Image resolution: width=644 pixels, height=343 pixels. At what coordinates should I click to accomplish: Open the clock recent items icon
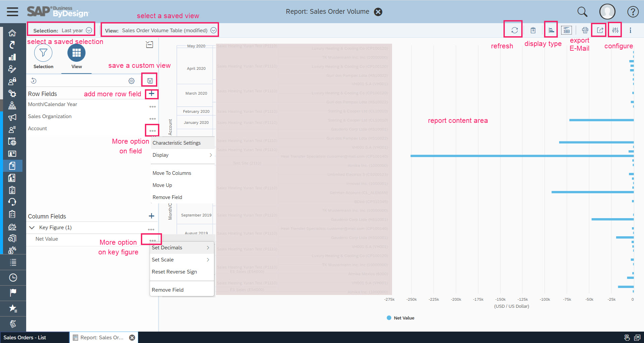tap(13, 278)
